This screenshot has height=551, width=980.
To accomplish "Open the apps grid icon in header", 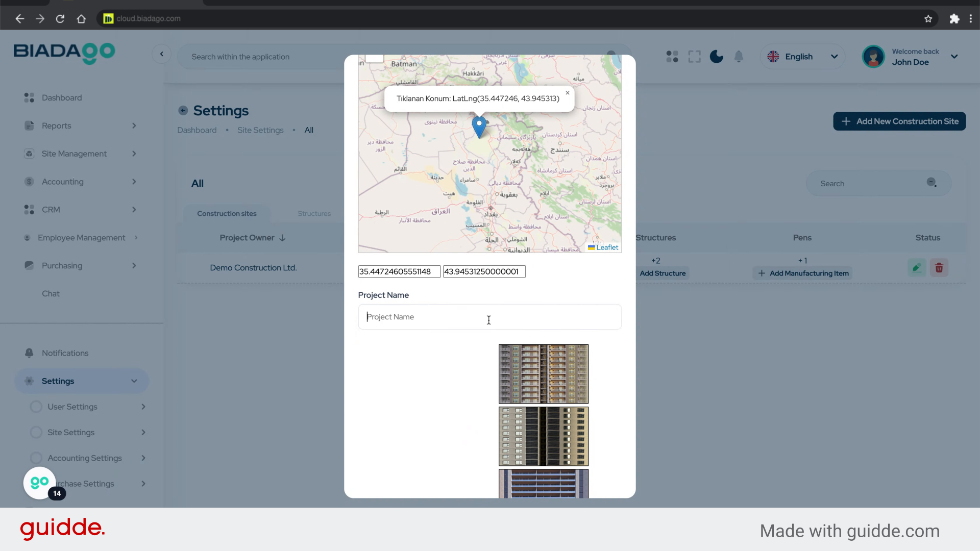I will [x=672, y=57].
